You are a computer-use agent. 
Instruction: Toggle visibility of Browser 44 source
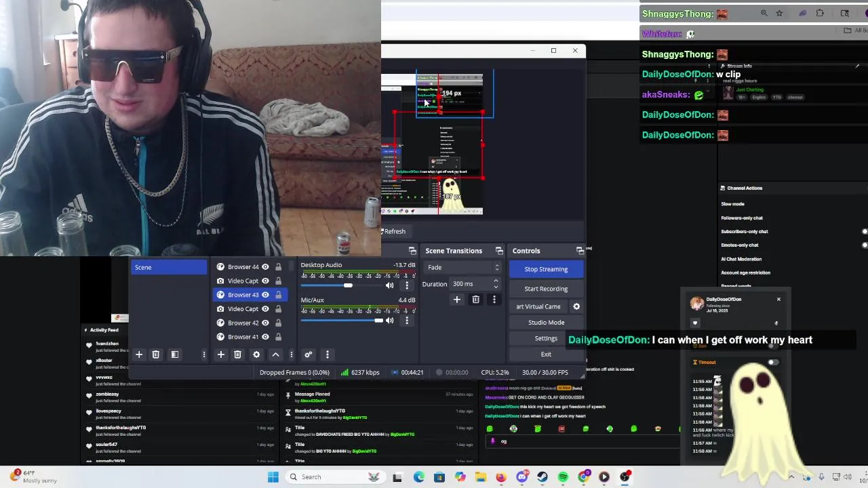(x=265, y=267)
